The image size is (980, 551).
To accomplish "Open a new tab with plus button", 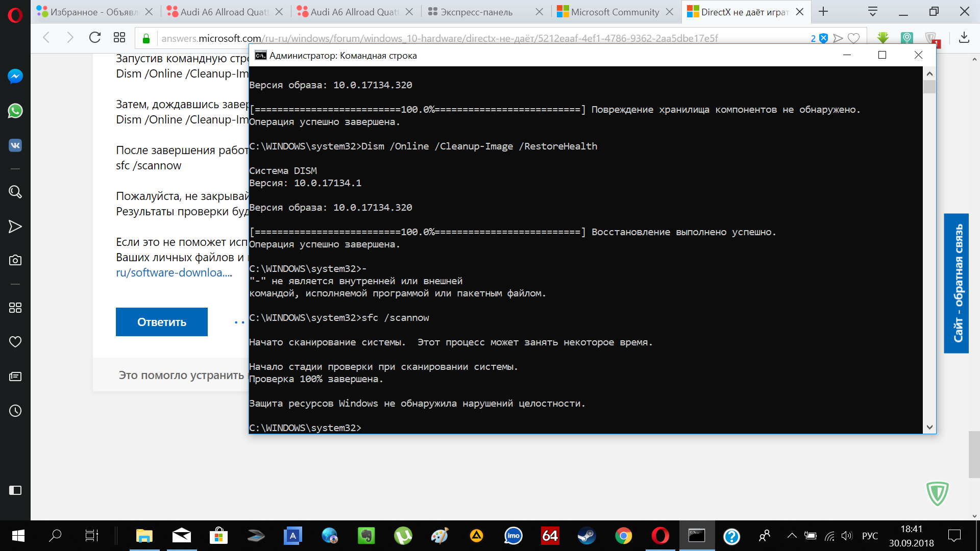I will pos(823,11).
